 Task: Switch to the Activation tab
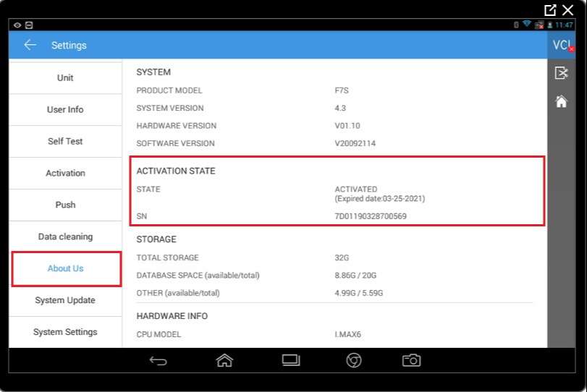(65, 173)
